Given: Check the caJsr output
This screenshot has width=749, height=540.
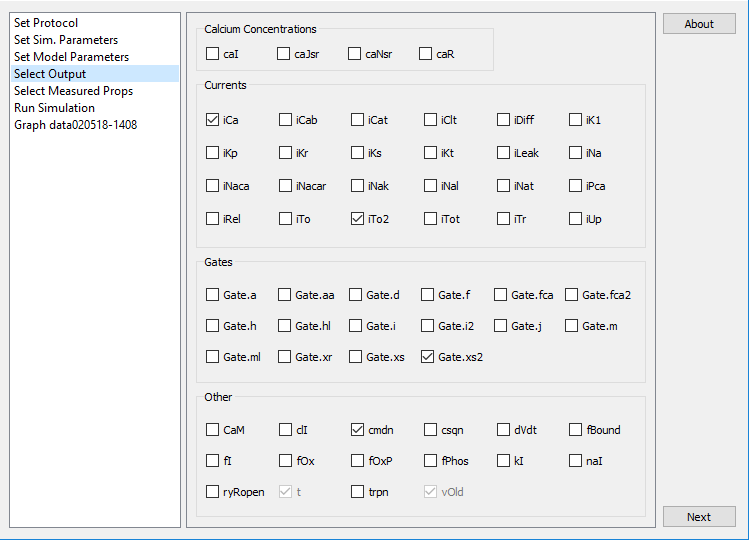Looking at the screenshot, I should coord(283,54).
